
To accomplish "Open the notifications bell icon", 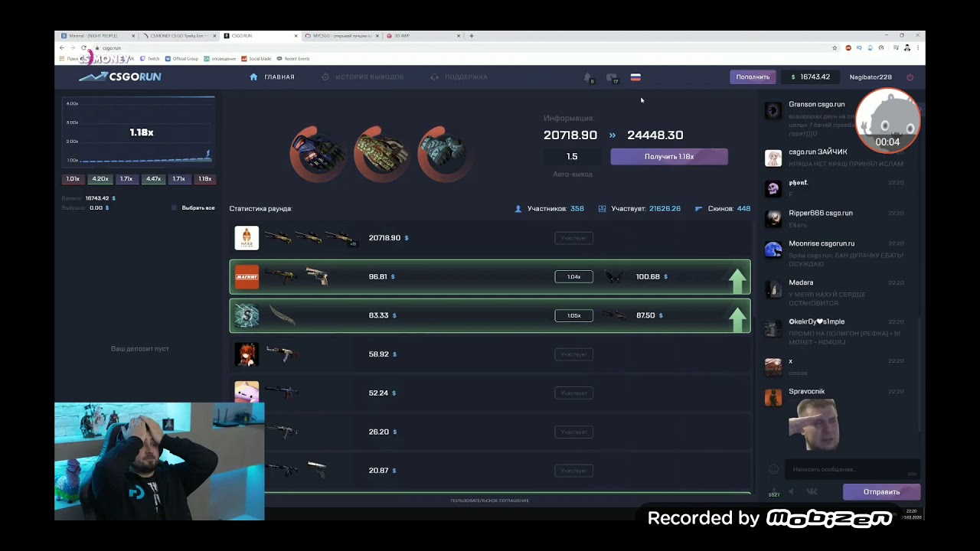I will 588,77.
